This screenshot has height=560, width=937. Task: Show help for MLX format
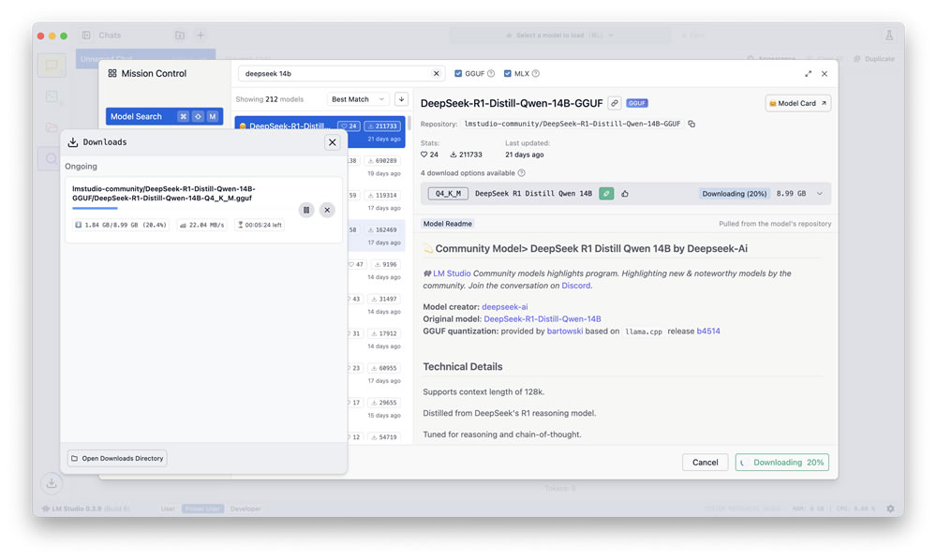pyautogui.click(x=535, y=73)
